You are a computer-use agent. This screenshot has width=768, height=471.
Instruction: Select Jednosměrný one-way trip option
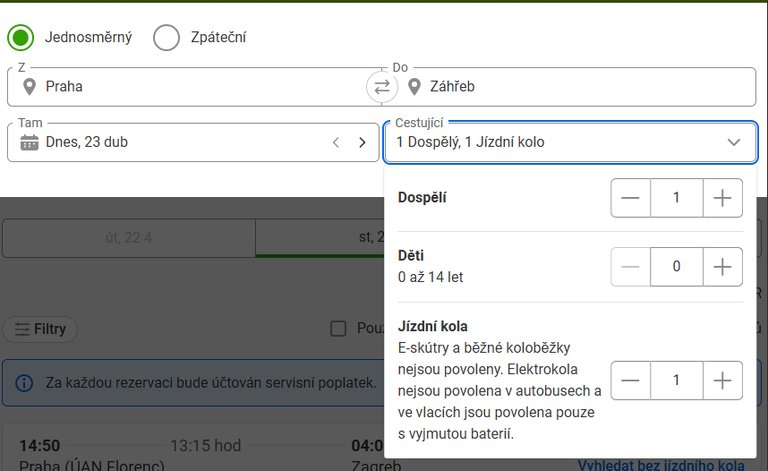tap(20, 38)
